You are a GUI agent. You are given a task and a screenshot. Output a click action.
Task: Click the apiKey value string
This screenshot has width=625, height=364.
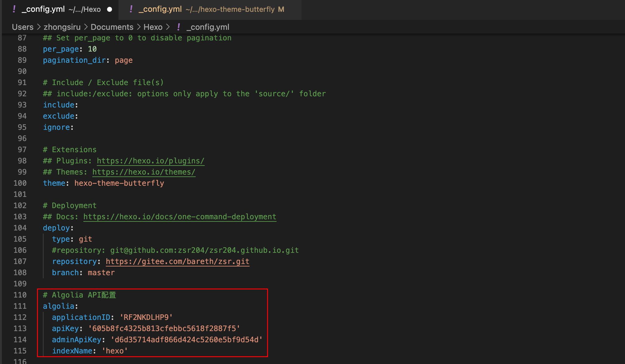[x=164, y=329]
